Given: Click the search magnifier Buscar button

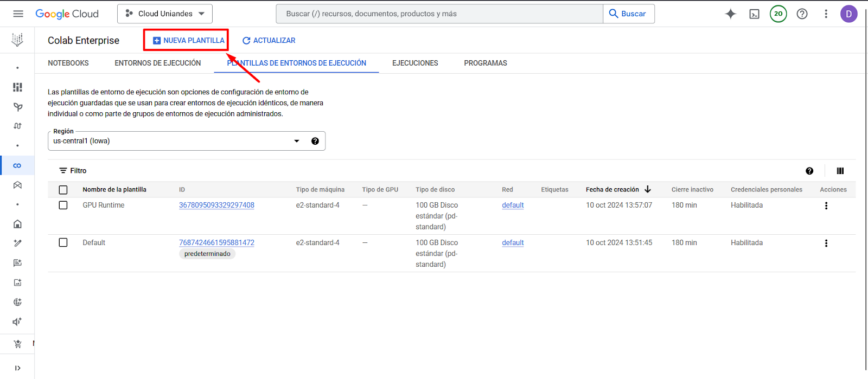Looking at the screenshot, I should tap(629, 14).
